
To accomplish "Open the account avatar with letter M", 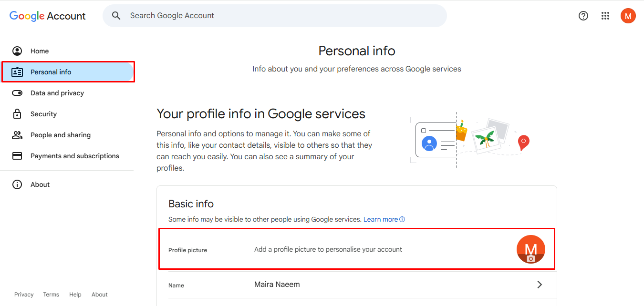I will (628, 15).
